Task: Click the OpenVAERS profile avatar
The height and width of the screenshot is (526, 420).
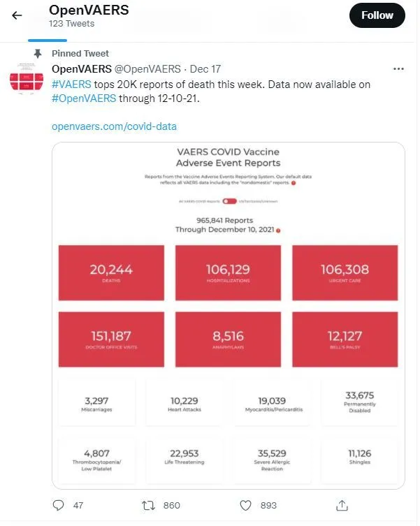Action: (x=27, y=80)
